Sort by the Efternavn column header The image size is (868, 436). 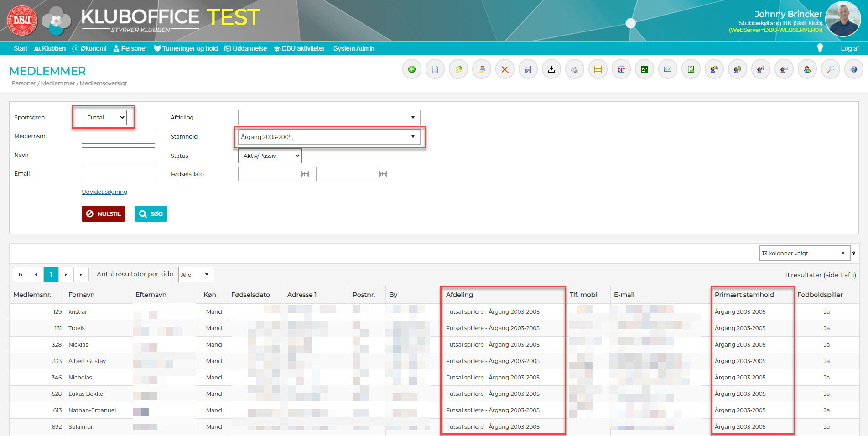[151, 295]
